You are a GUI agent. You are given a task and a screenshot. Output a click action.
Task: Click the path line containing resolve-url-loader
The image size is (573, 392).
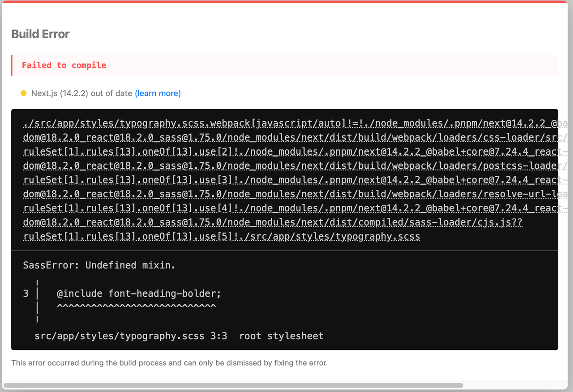(x=286, y=194)
